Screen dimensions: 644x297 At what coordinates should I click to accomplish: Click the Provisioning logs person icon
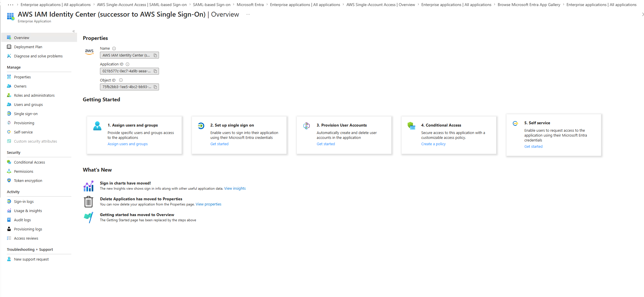[x=9, y=229]
